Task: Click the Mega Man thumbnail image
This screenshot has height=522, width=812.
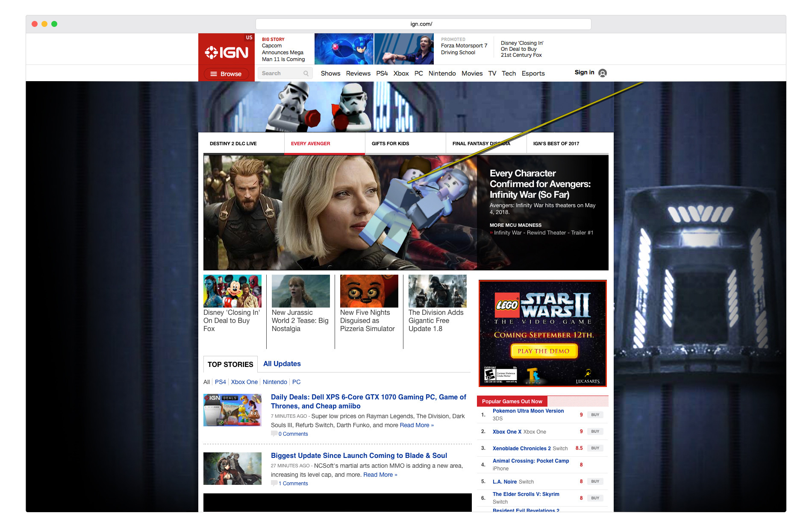Action: pyautogui.click(x=344, y=49)
